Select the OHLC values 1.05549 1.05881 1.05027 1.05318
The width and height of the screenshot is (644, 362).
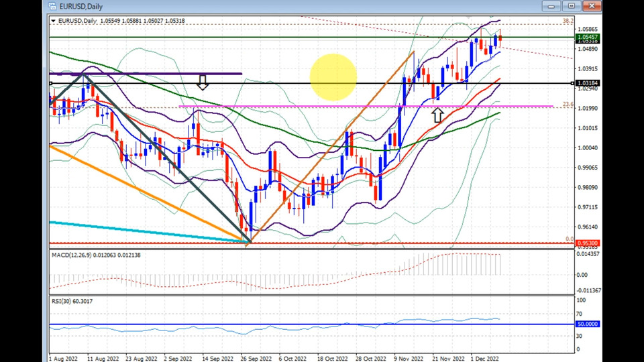(142, 21)
